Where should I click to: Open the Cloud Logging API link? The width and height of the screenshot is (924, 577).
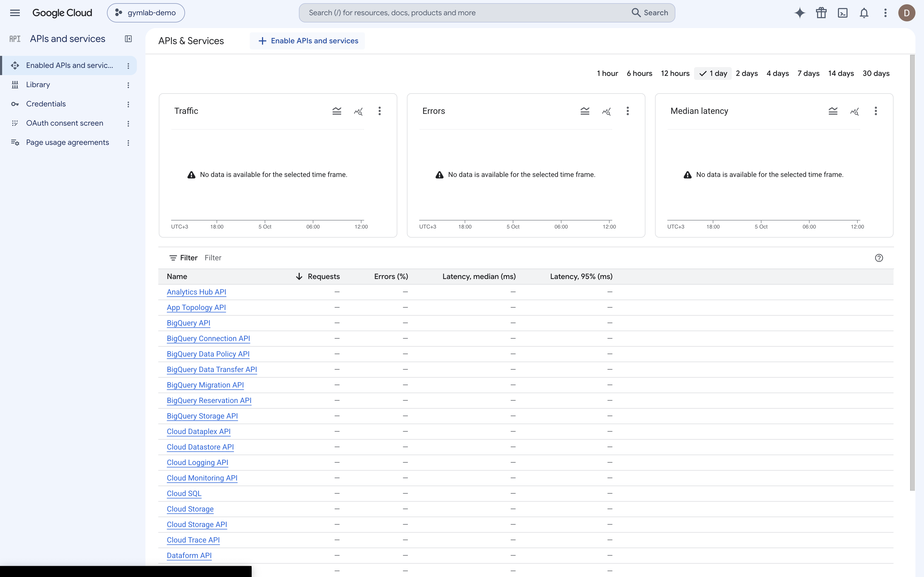click(x=197, y=463)
